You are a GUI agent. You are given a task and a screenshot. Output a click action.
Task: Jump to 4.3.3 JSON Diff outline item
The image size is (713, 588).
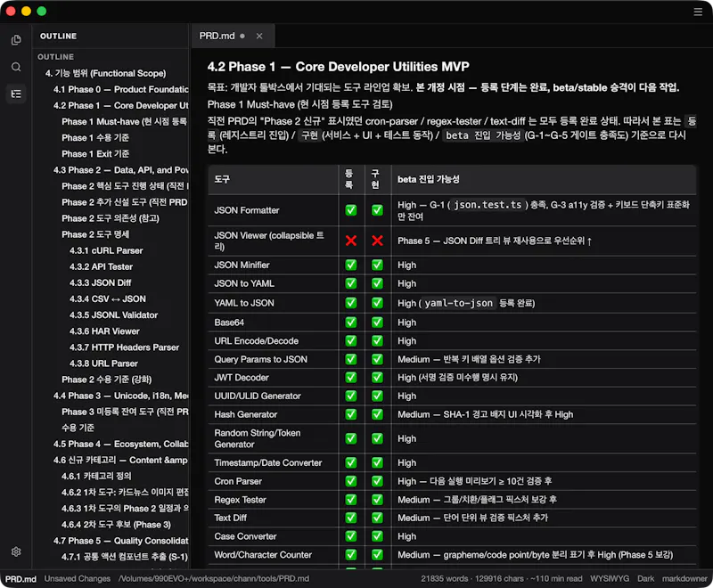pyautogui.click(x=100, y=282)
